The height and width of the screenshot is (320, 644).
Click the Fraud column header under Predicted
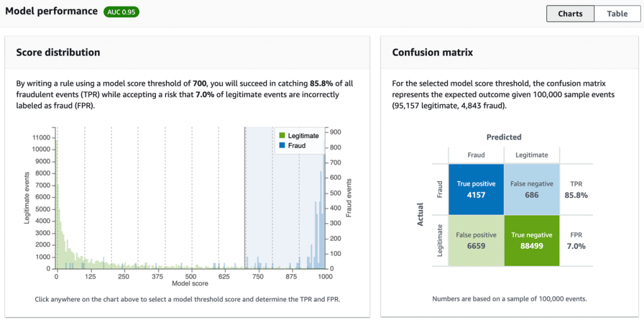pos(475,155)
